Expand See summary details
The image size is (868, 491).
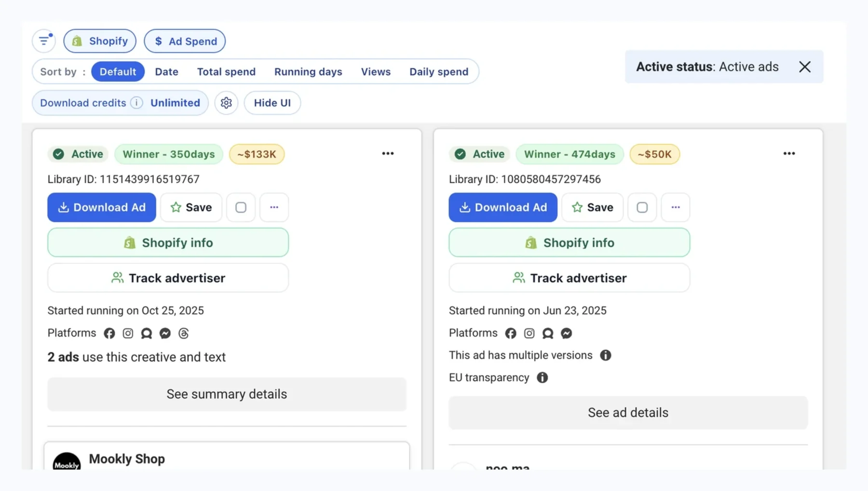pos(227,394)
